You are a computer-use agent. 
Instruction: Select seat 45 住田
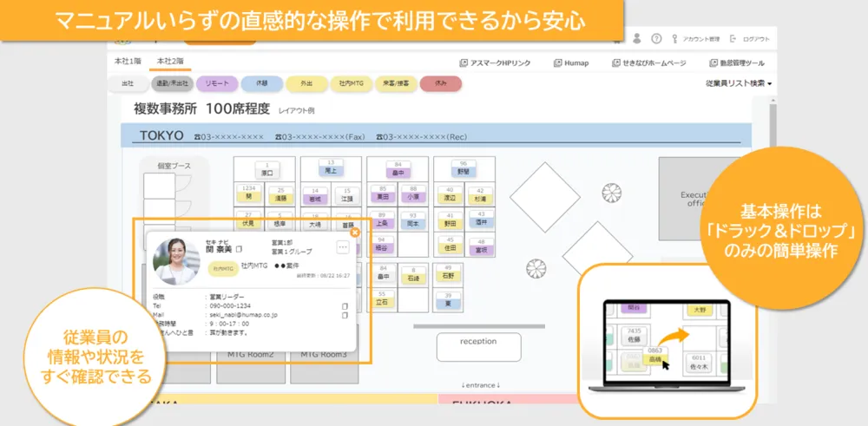(450, 245)
